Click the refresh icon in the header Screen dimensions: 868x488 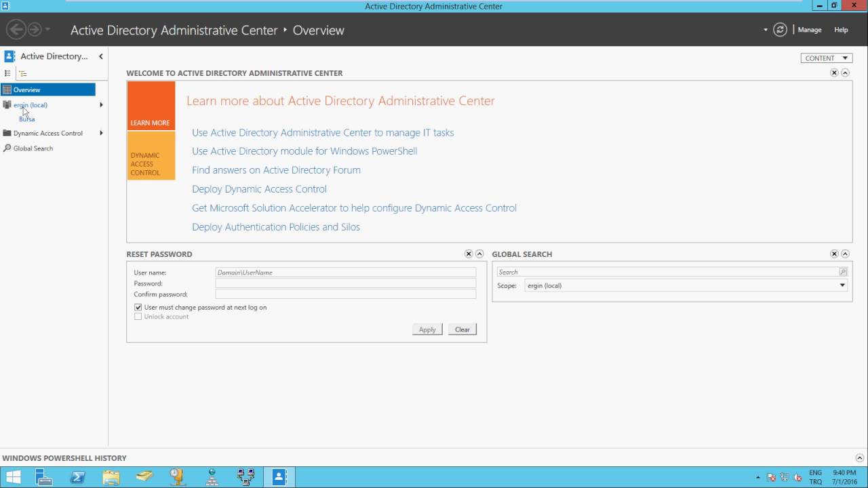click(x=781, y=30)
